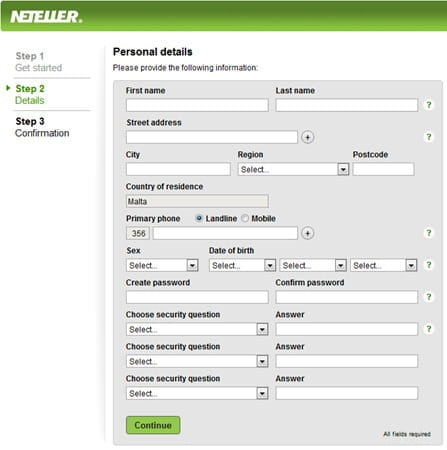Image resolution: width=447 pixels, height=450 pixels.
Task: Click the NETELLER logo
Action: point(46,17)
